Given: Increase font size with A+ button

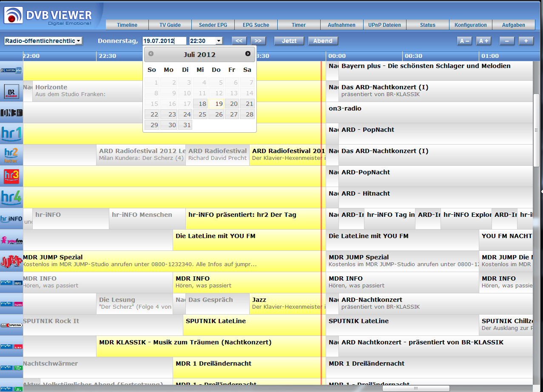Looking at the screenshot, I should click(483, 41).
